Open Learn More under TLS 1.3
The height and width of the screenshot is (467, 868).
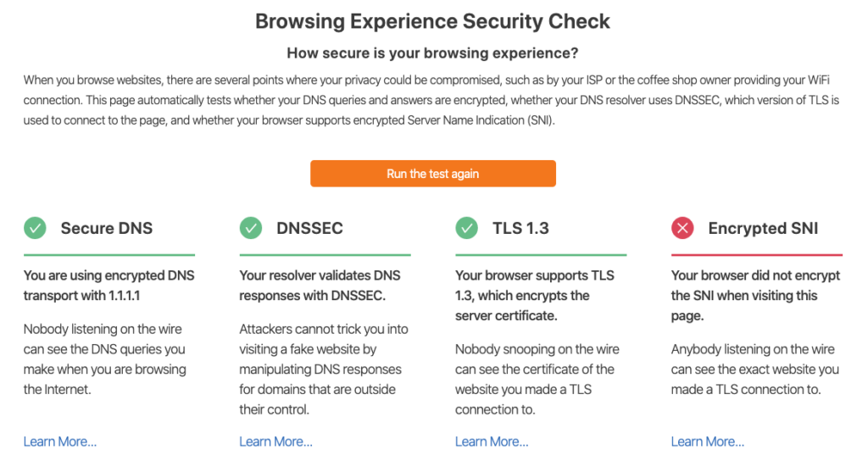pyautogui.click(x=492, y=442)
